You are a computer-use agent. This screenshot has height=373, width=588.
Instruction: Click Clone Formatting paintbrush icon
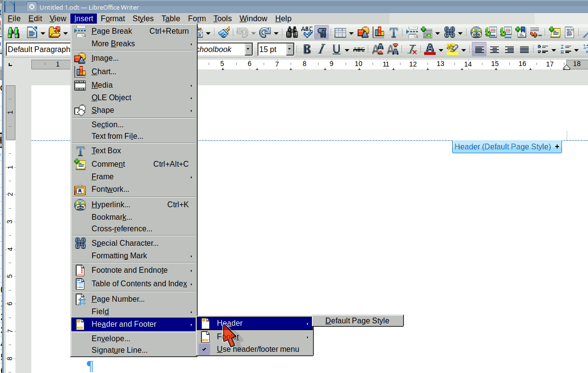[224, 32]
